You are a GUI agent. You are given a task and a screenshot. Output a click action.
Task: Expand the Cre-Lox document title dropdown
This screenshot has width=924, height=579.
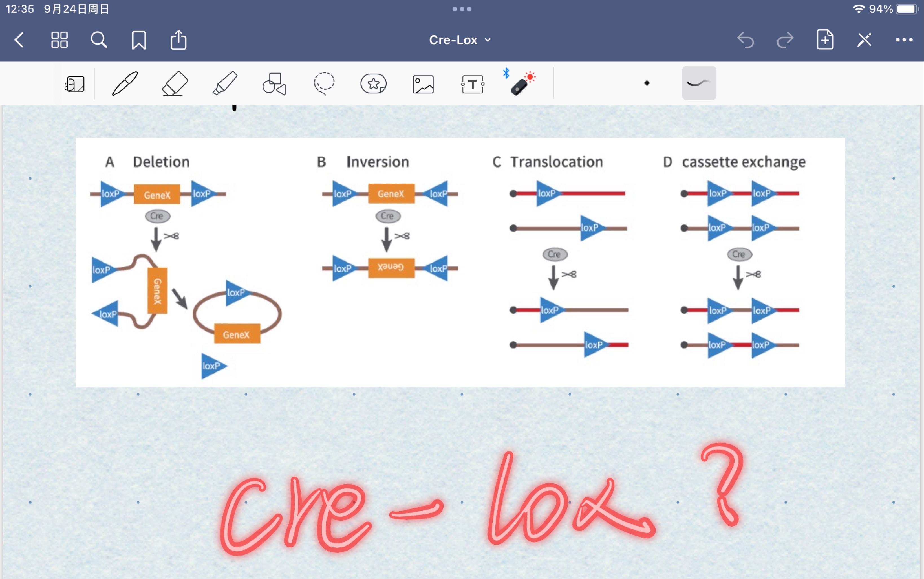(460, 40)
